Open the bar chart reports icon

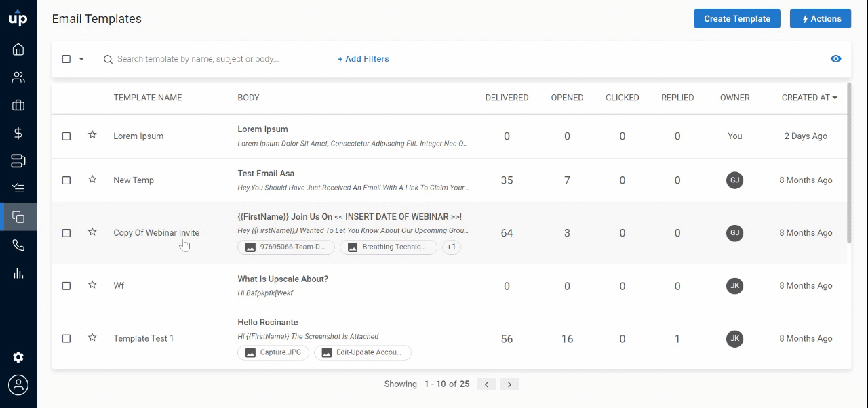click(18, 273)
